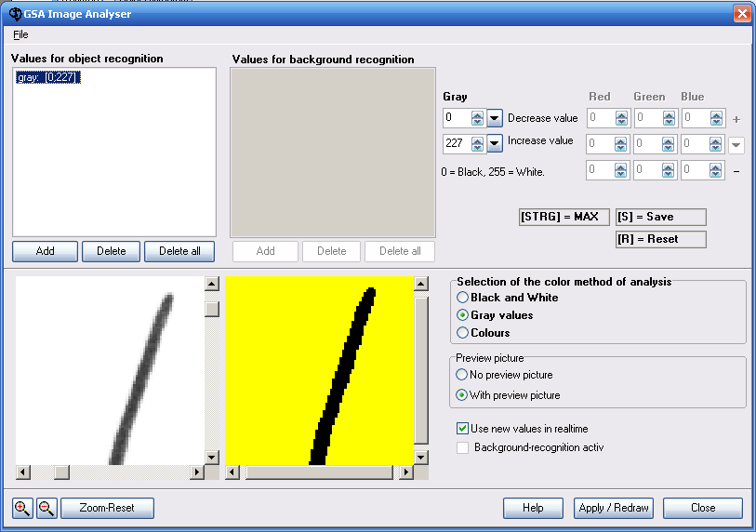
Task: Open the dropdown arrow right of RGB fields
Action: [x=736, y=145]
